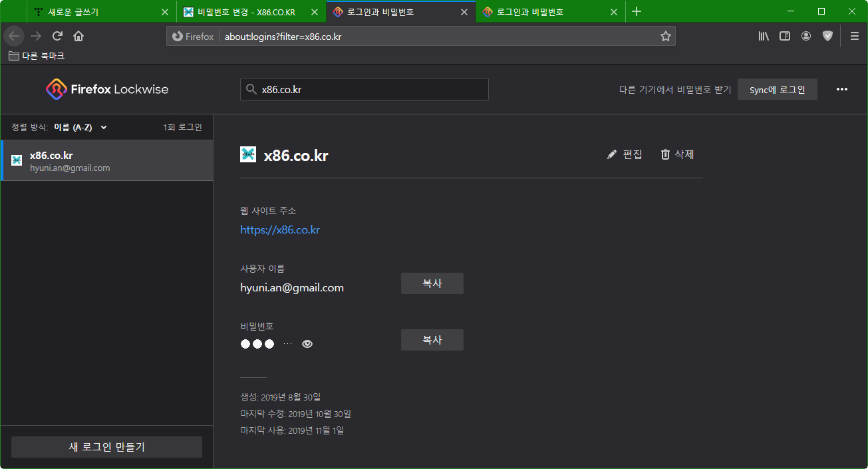Click the username hyuni.an@gmail.com text
Image resolution: width=868 pixels, height=469 pixels.
[x=292, y=288]
